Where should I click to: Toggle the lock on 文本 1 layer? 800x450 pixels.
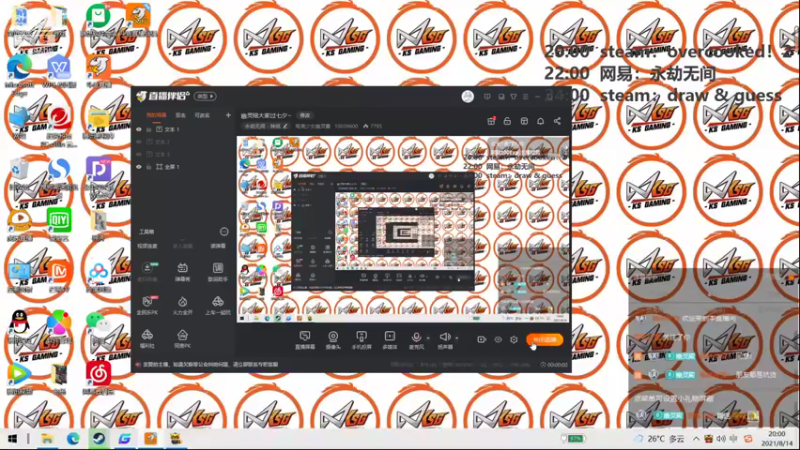[149, 130]
